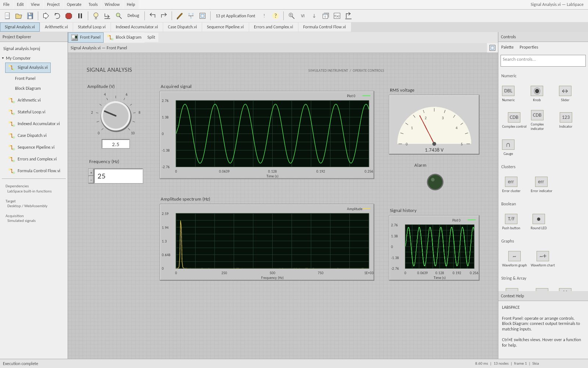Select Block Diagram under Signal Analysis.vi
Screen dimensions: 588x368
point(28,88)
